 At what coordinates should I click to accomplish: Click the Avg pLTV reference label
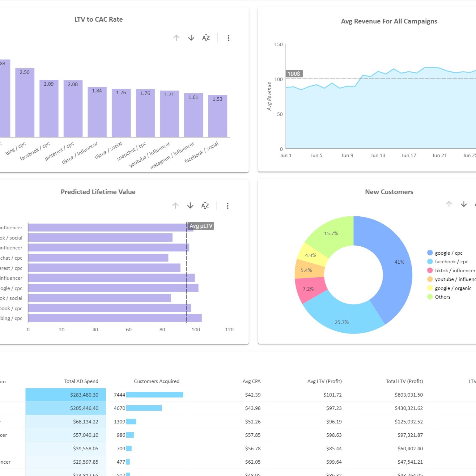point(201,226)
